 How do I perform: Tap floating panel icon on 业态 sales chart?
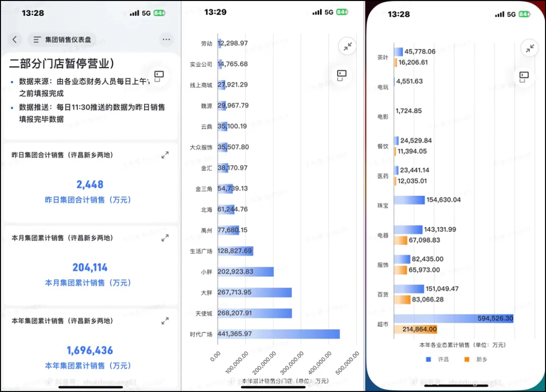pos(524,76)
